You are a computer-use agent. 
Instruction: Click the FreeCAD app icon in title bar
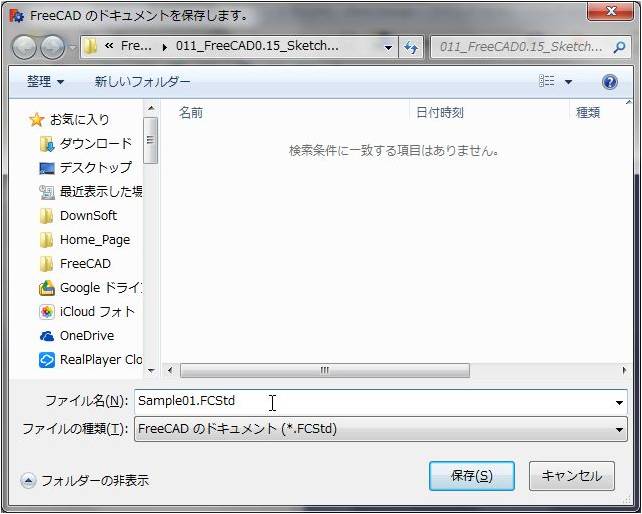17,16
